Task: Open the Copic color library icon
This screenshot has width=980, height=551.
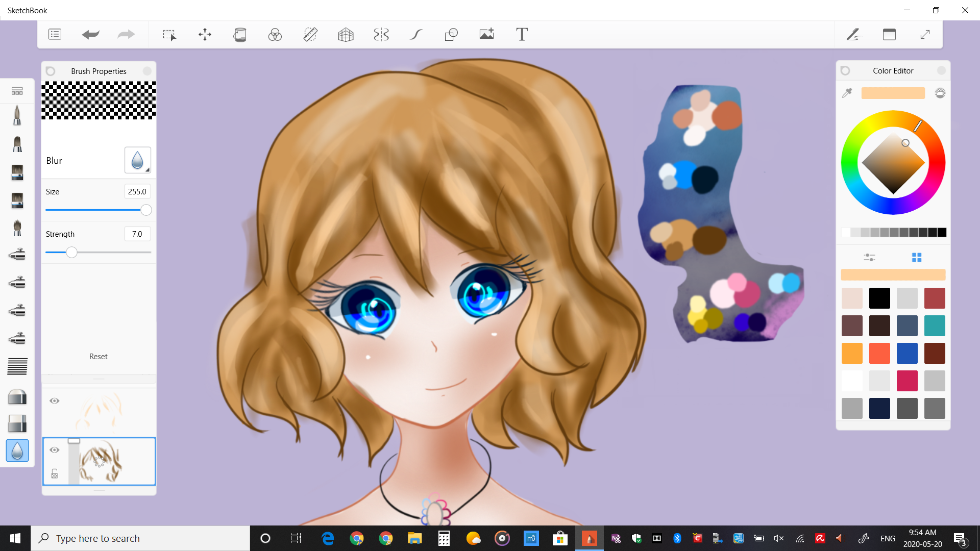Action: 940,93
